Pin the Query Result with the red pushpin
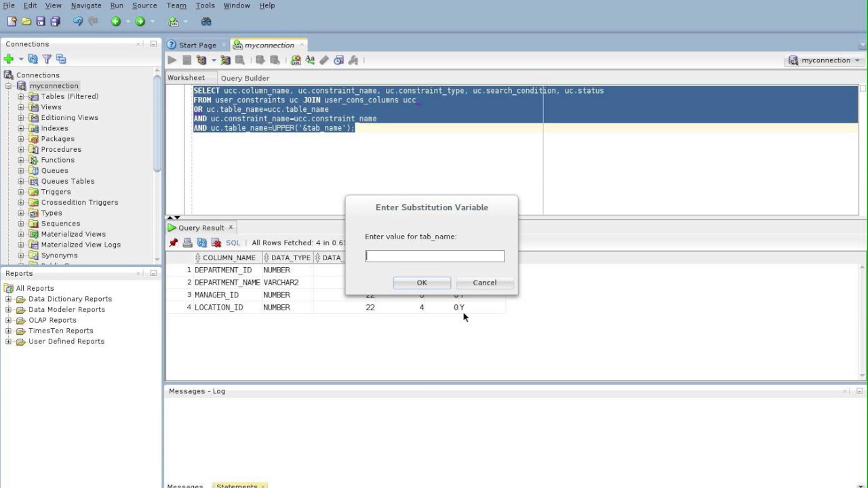This screenshot has width=868, height=488. click(174, 243)
